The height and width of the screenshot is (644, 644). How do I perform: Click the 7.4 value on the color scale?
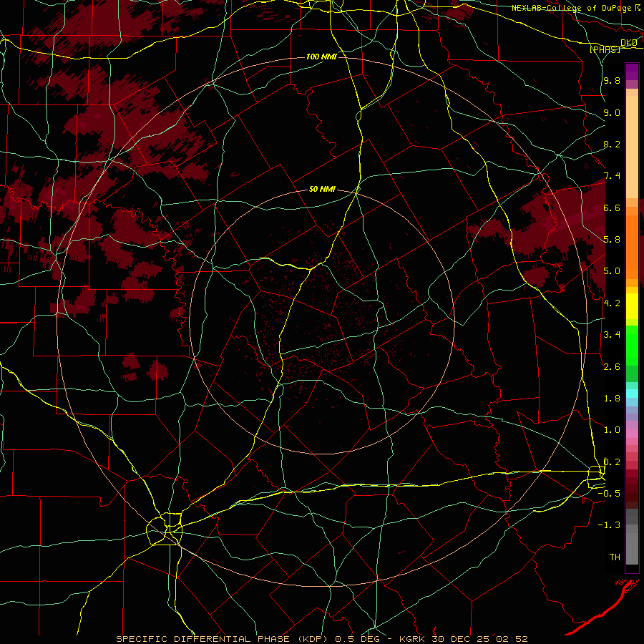tap(612, 176)
